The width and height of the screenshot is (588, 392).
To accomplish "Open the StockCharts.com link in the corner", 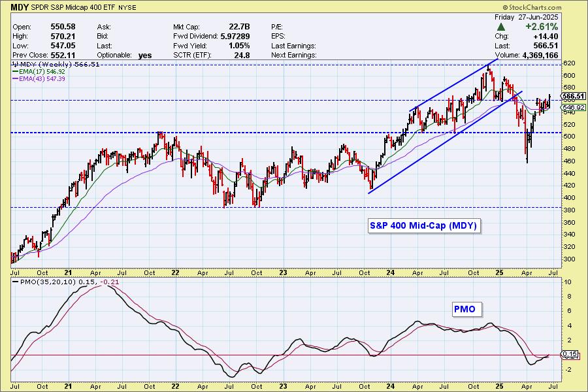I will click(532, 7).
